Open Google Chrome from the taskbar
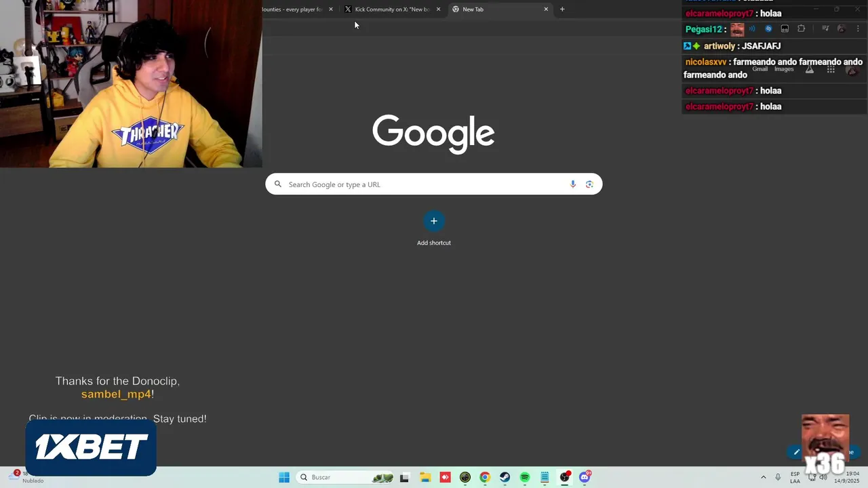 (485, 477)
